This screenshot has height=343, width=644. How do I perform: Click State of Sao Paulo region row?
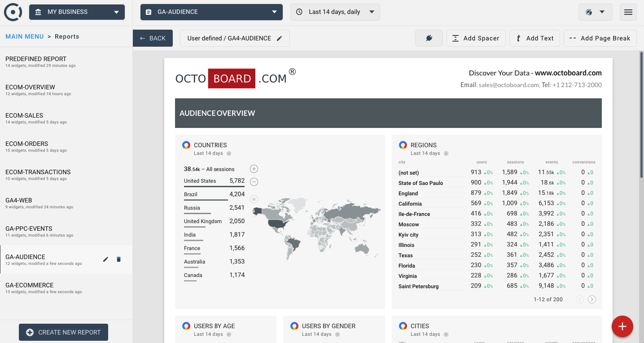click(x=497, y=183)
